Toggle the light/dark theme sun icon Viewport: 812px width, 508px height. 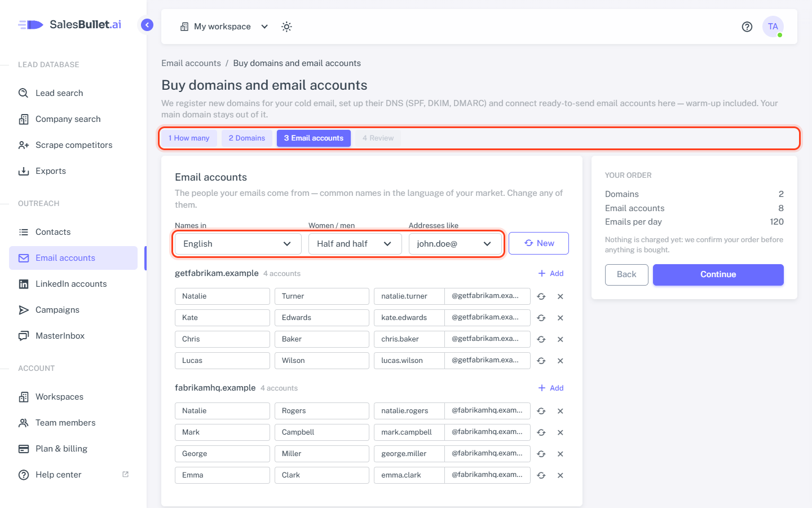coord(286,27)
